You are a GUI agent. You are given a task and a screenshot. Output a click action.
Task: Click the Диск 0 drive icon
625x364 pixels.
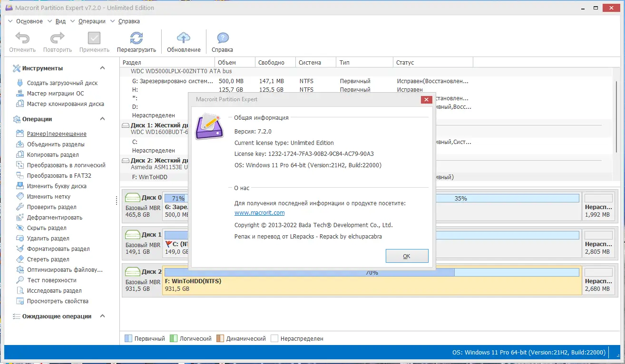(133, 198)
